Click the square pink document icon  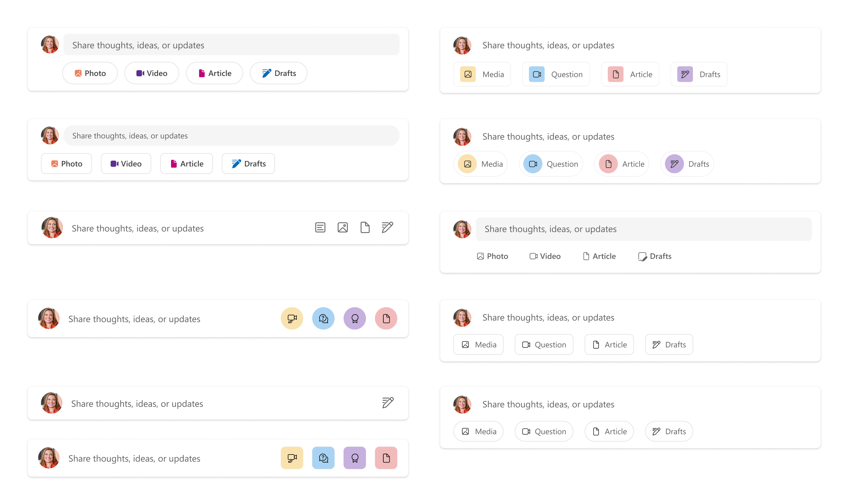click(x=386, y=457)
